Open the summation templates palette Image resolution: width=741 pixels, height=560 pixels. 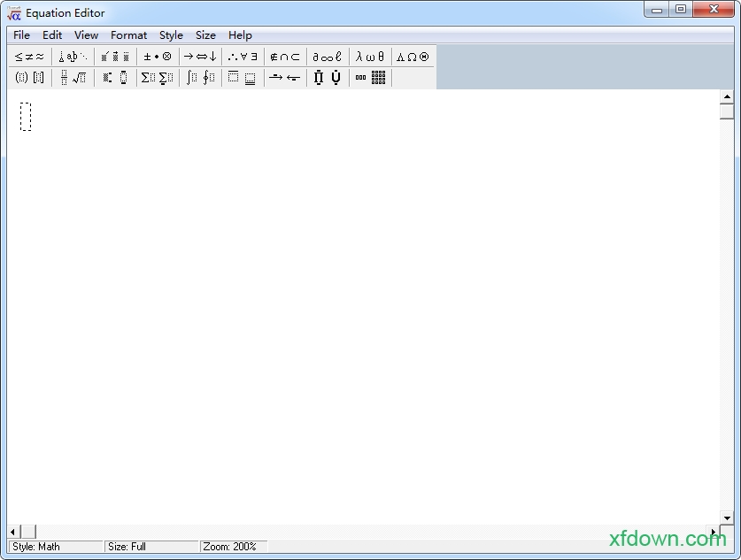[x=158, y=78]
